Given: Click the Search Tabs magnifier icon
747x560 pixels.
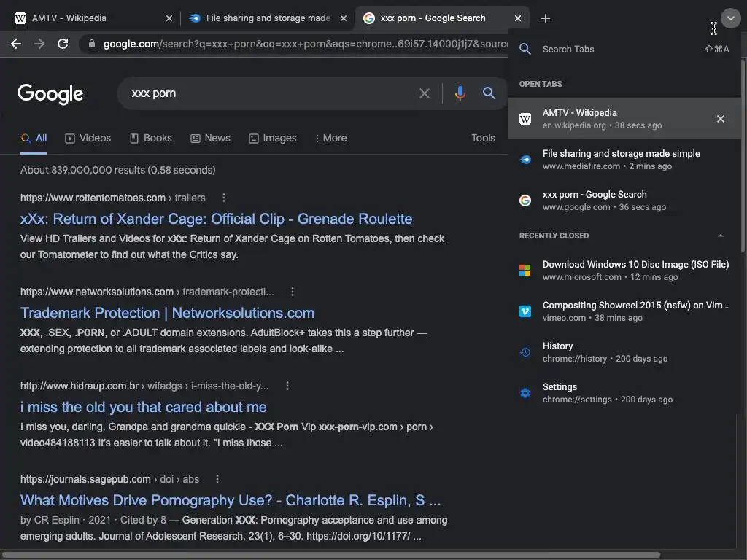Looking at the screenshot, I should click(x=525, y=49).
